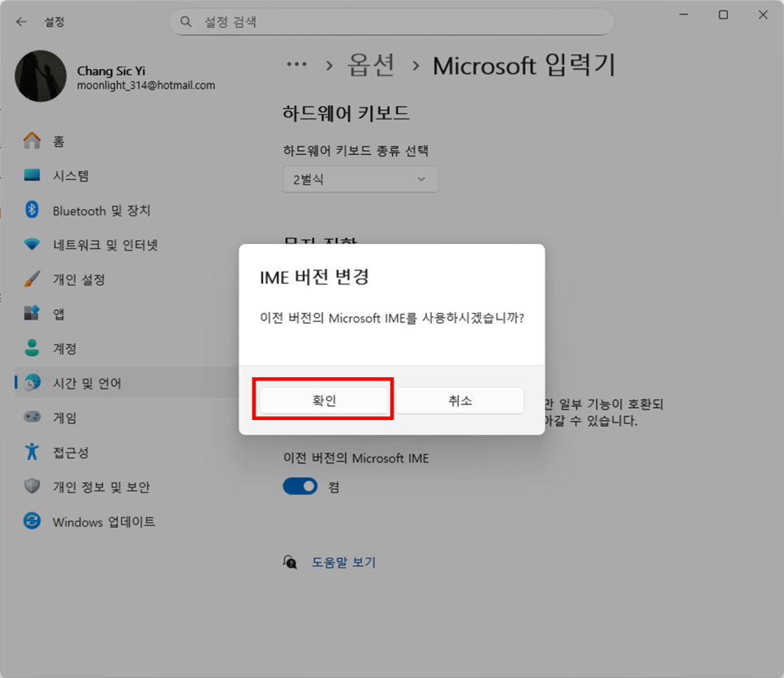Close the 설정 window
Viewport: 784px width, 678px height.
(763, 15)
